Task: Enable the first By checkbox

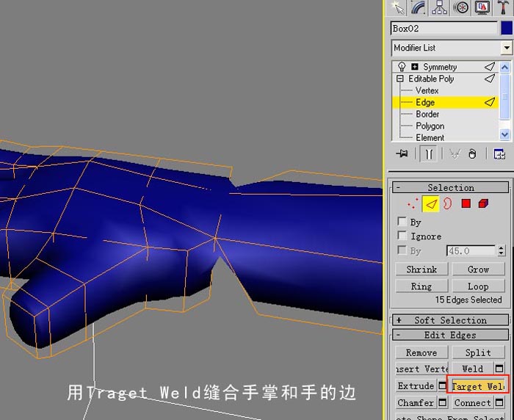Action: pos(402,221)
